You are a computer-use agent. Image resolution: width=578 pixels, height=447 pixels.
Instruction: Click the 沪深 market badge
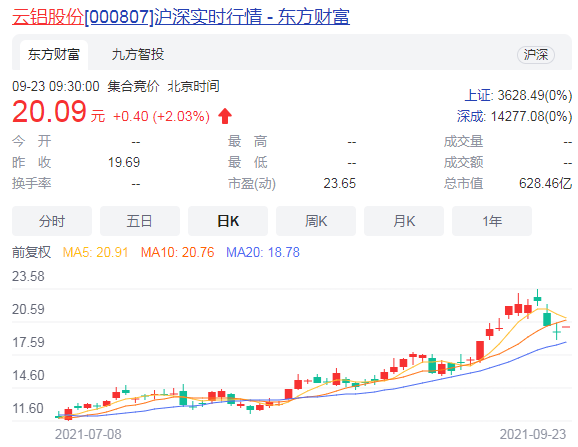(536, 55)
